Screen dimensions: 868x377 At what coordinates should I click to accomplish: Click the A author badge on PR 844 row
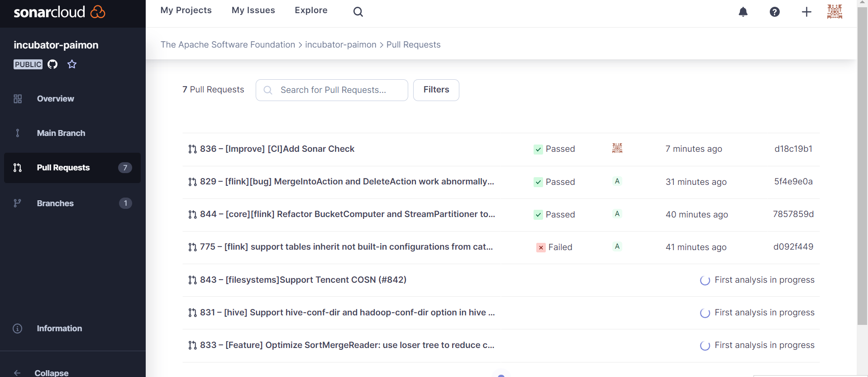(617, 214)
